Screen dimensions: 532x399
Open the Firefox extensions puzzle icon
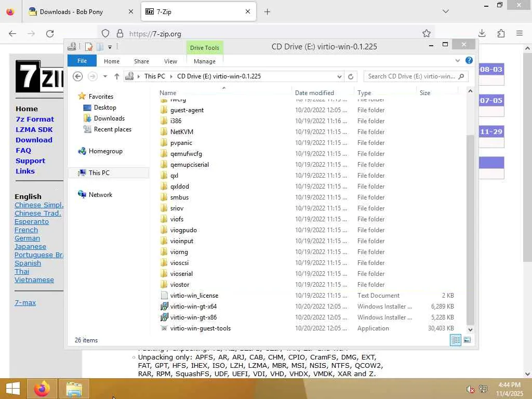[501, 33]
